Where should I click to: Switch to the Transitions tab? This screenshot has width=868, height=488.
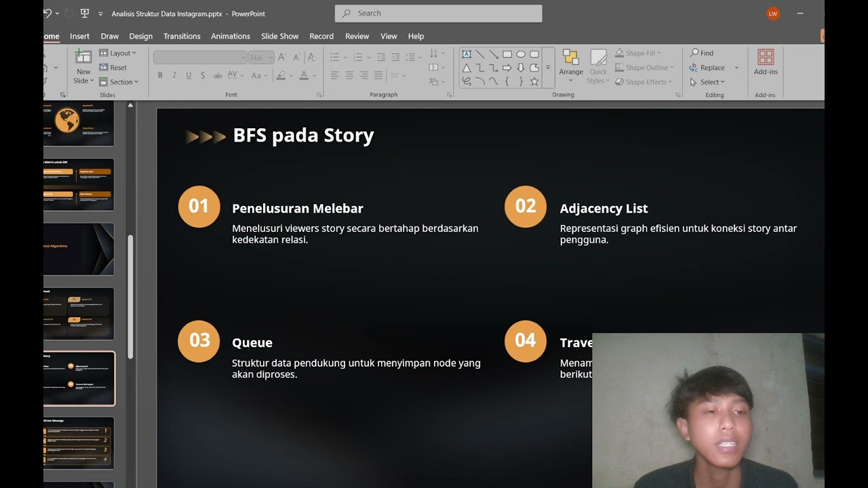[x=182, y=36]
